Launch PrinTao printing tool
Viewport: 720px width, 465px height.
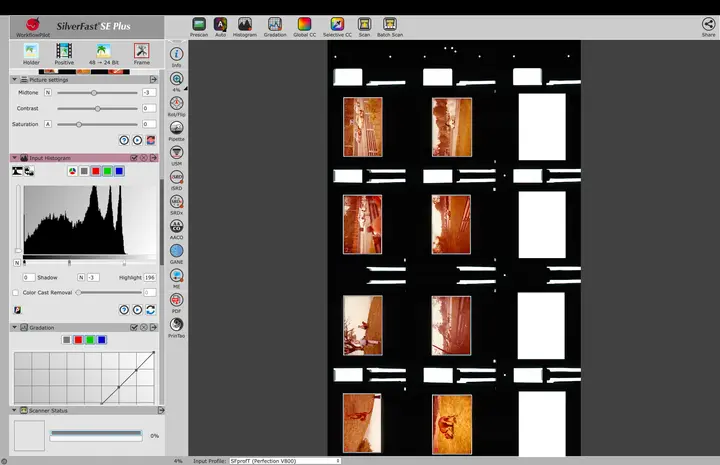tap(177, 327)
